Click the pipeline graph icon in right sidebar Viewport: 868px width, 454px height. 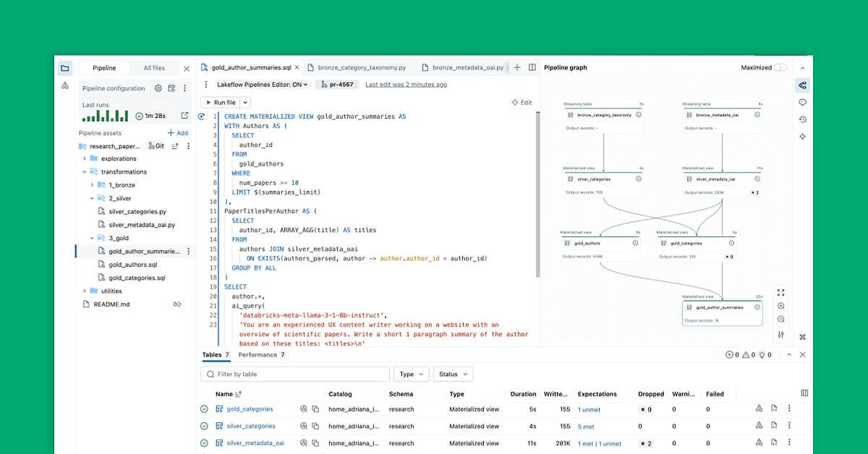point(802,85)
